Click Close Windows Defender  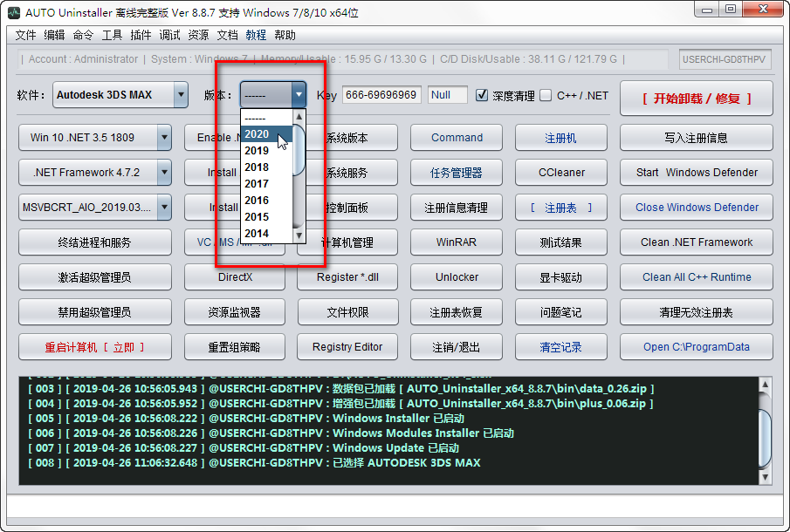697,208
